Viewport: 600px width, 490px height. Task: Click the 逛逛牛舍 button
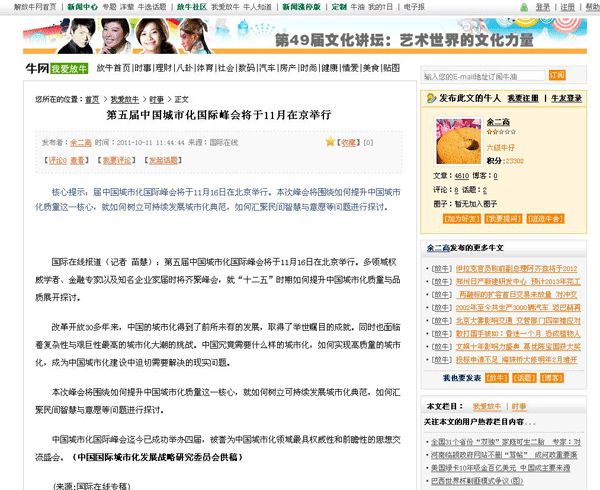click(x=545, y=219)
